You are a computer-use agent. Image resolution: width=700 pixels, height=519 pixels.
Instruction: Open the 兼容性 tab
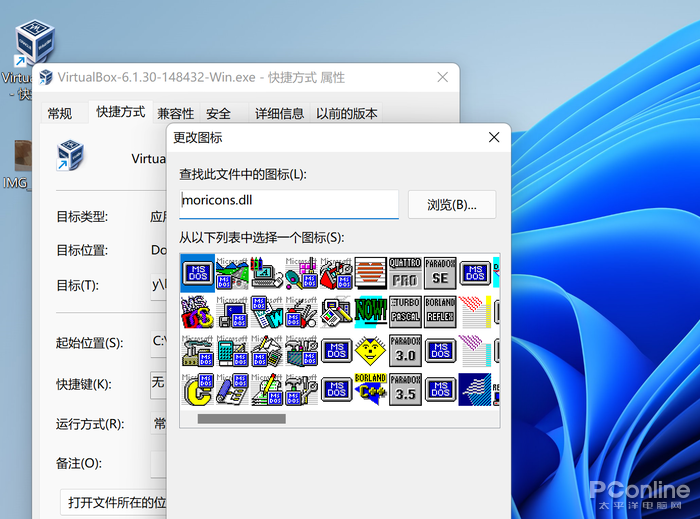pos(176,114)
